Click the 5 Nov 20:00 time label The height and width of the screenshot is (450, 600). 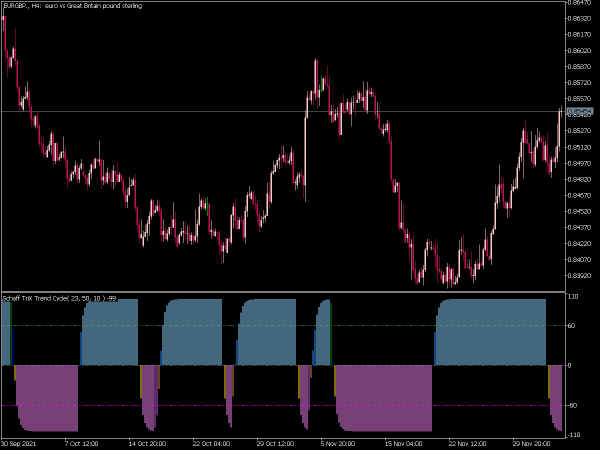click(x=338, y=443)
